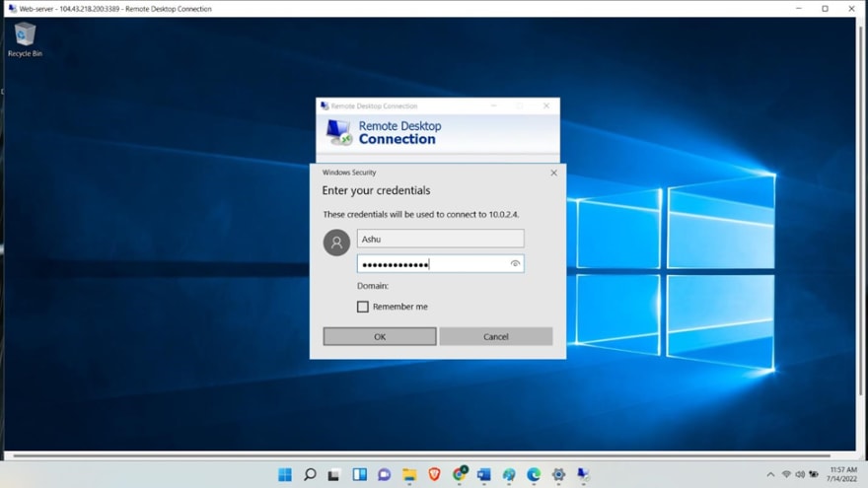Click the Web-server session vertical scrollbar
The image size is (868, 488).
(861, 212)
